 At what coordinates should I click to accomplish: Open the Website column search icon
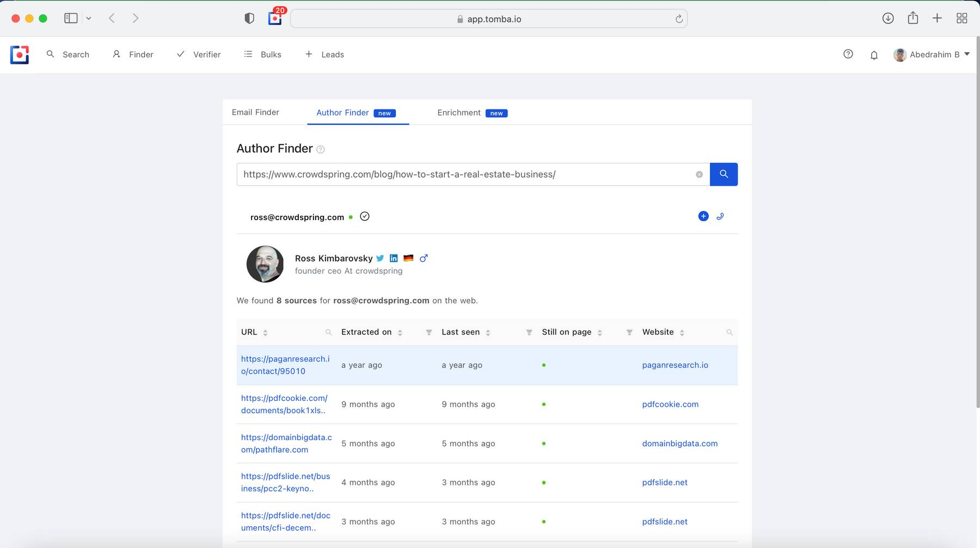[730, 332]
